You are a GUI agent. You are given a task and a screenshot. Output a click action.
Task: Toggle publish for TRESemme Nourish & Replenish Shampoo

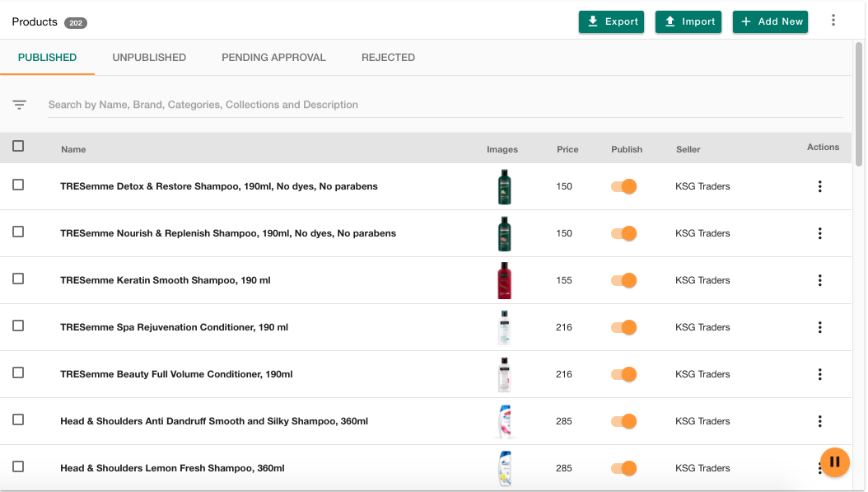[x=624, y=233]
